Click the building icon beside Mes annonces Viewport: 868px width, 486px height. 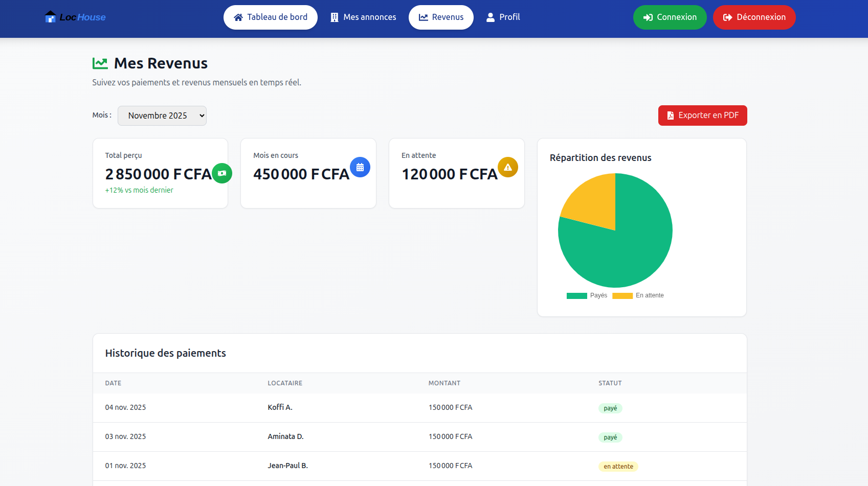(335, 17)
